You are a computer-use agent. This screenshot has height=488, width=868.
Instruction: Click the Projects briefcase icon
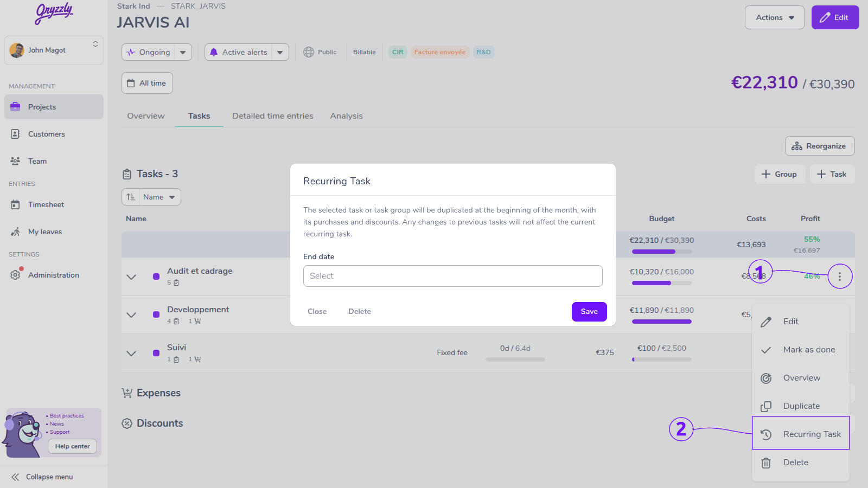pos(15,107)
